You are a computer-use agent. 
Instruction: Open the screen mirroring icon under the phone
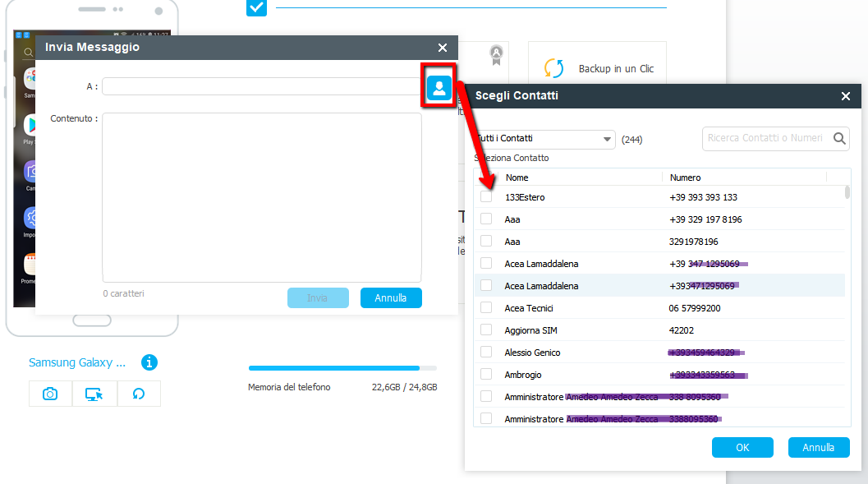point(94,394)
